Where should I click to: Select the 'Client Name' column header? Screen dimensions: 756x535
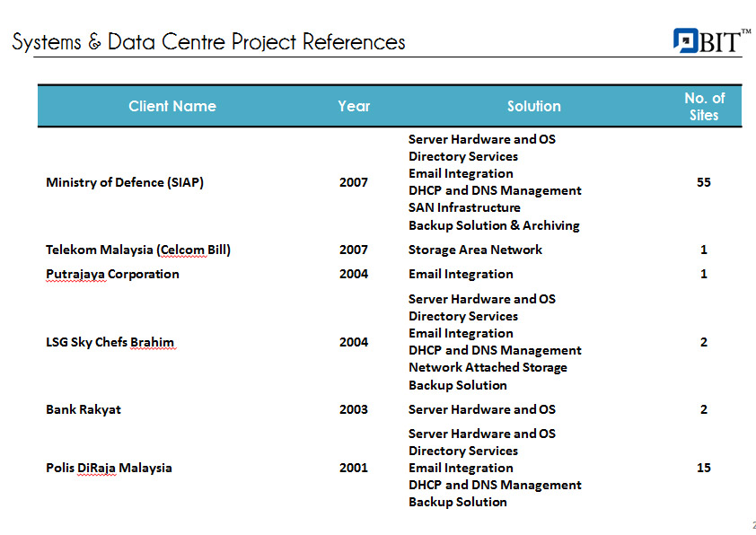pyautogui.click(x=172, y=106)
